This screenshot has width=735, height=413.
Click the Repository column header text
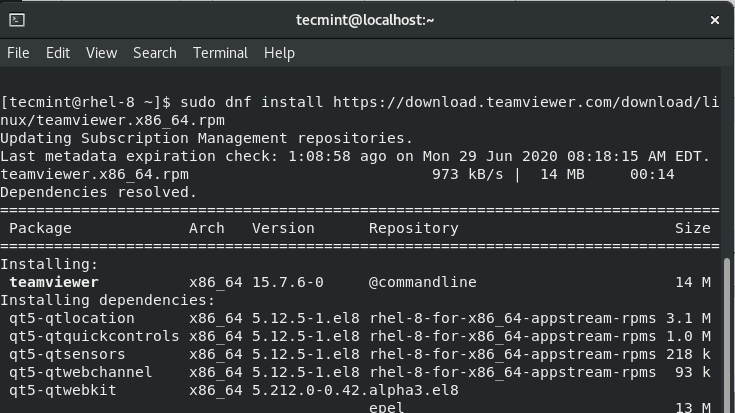pyautogui.click(x=413, y=228)
